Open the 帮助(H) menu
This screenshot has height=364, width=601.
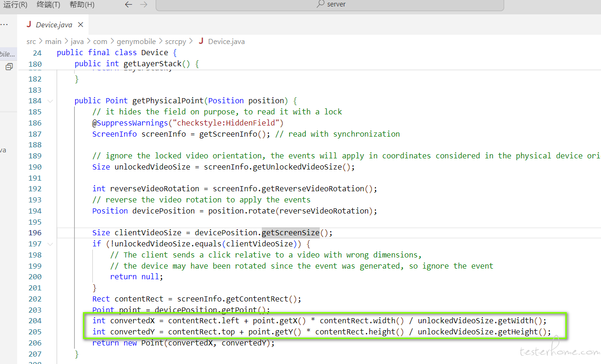tap(82, 5)
